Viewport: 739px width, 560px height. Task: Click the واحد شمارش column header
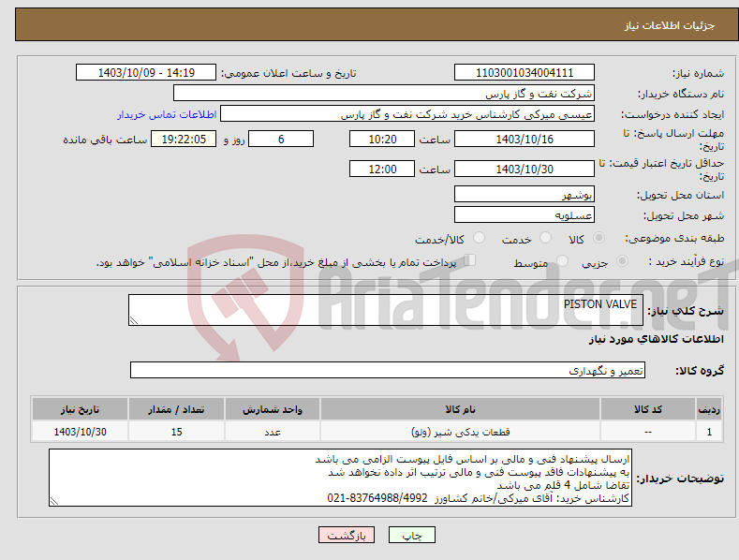coord(273,409)
